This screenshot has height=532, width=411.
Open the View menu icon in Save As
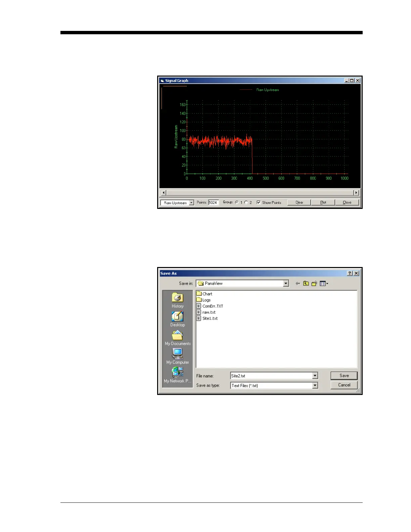point(324,283)
